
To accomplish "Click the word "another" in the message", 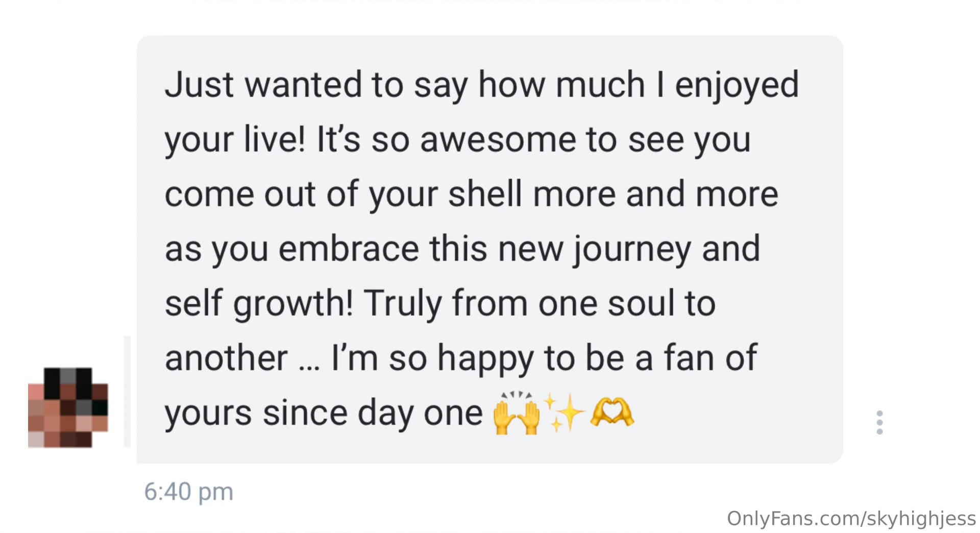I will tap(226, 358).
